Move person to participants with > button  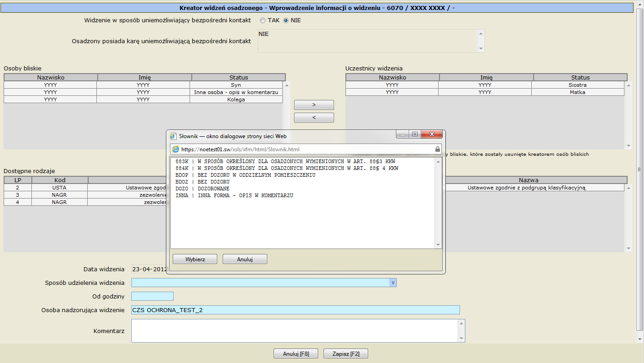pyautogui.click(x=314, y=105)
